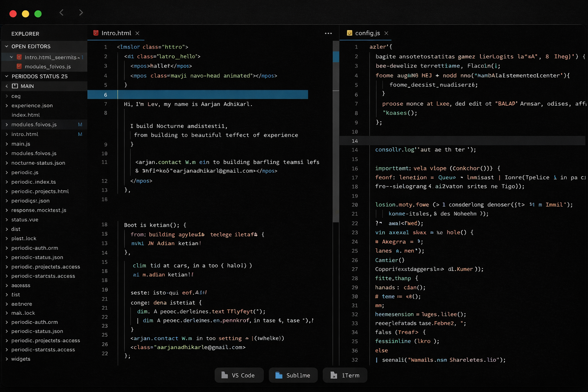This screenshot has width=588, height=392.
Task: Click the forward navigation arrow
Action: click(81, 13)
